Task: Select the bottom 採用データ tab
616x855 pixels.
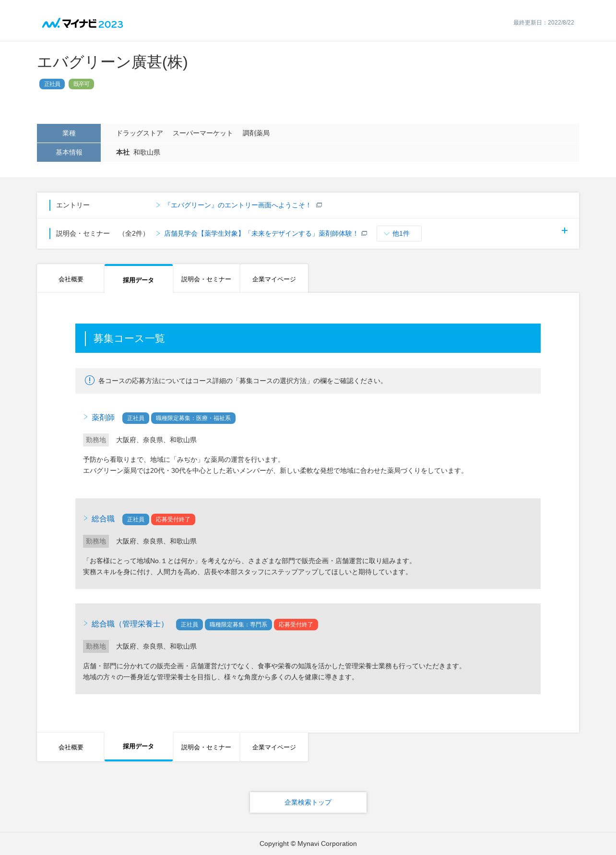Action: click(x=138, y=747)
